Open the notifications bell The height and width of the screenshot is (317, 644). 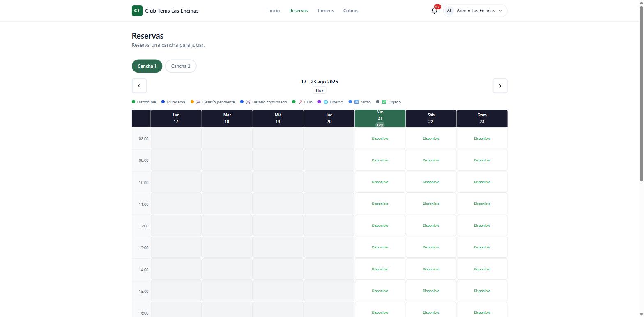tap(434, 11)
